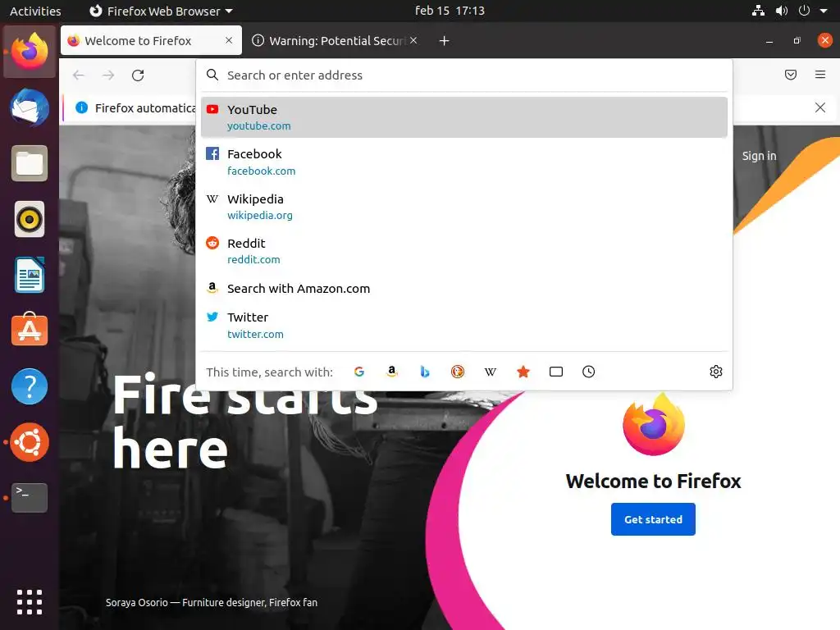Open Help from the dock

[30, 386]
